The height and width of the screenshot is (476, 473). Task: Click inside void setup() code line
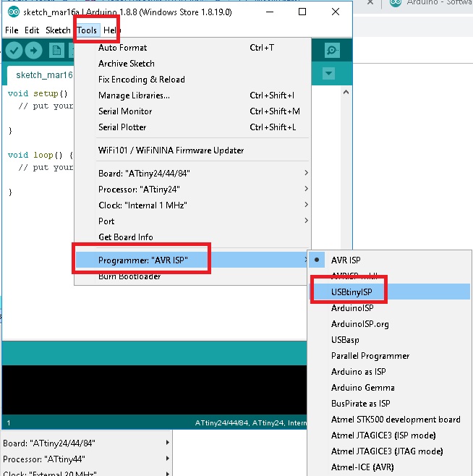pos(38,93)
